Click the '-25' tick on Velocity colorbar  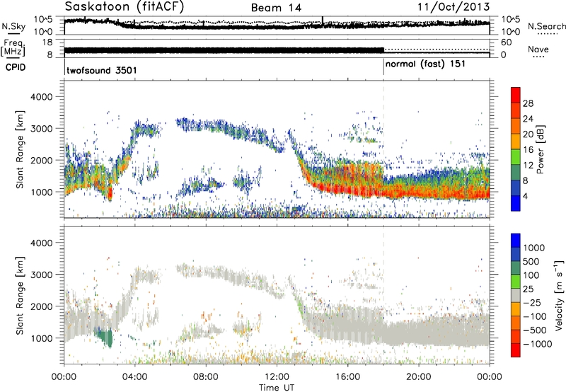pos(532,302)
